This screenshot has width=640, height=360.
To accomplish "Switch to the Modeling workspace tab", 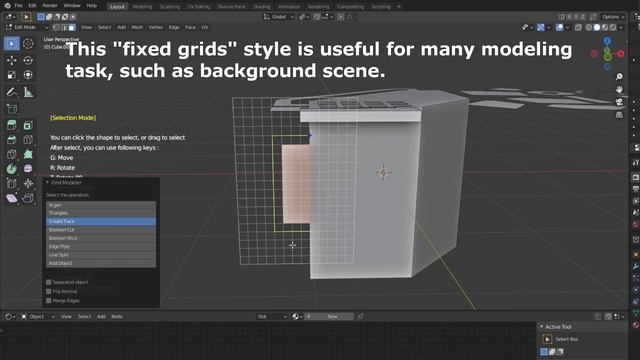I will 142,7.
